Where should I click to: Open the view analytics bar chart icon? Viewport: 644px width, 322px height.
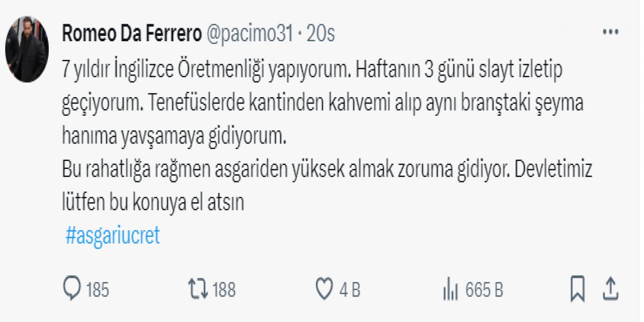tap(449, 290)
